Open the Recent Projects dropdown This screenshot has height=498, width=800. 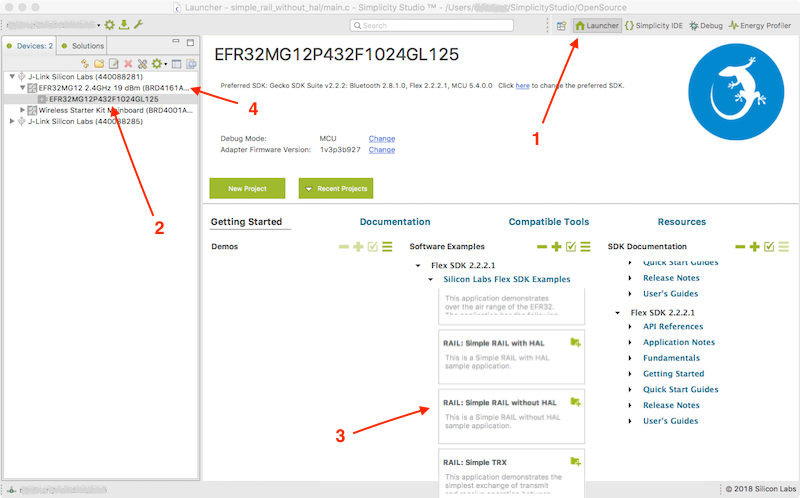pyautogui.click(x=336, y=188)
